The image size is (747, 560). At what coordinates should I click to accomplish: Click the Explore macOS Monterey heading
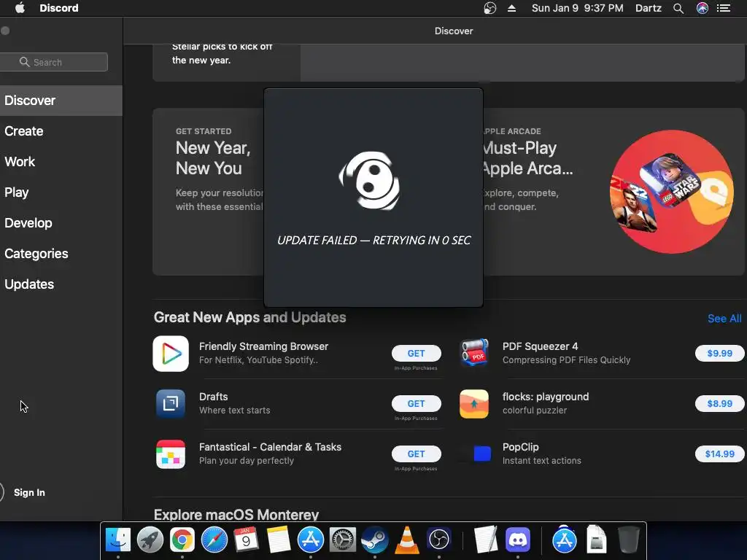(x=236, y=514)
